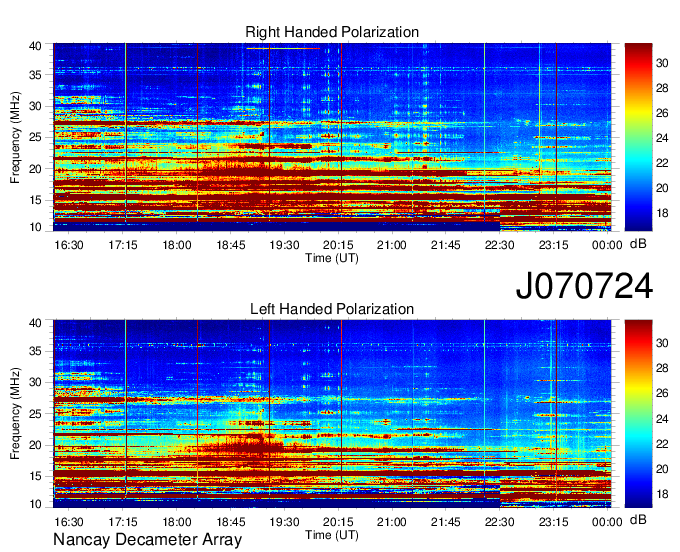The width and height of the screenshot is (680, 552).
Task: Click the 18:00 time tick on lower plot
Action: 177,522
